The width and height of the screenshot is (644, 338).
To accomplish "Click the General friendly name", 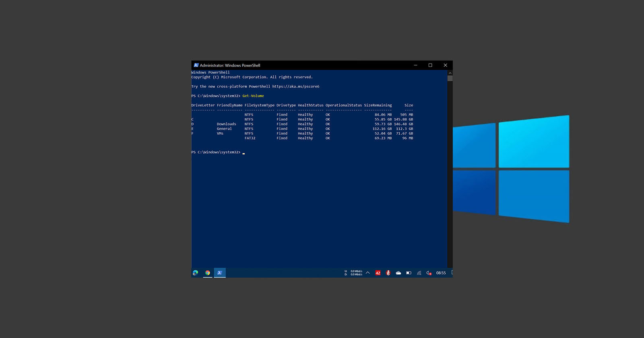I will click(x=224, y=129).
